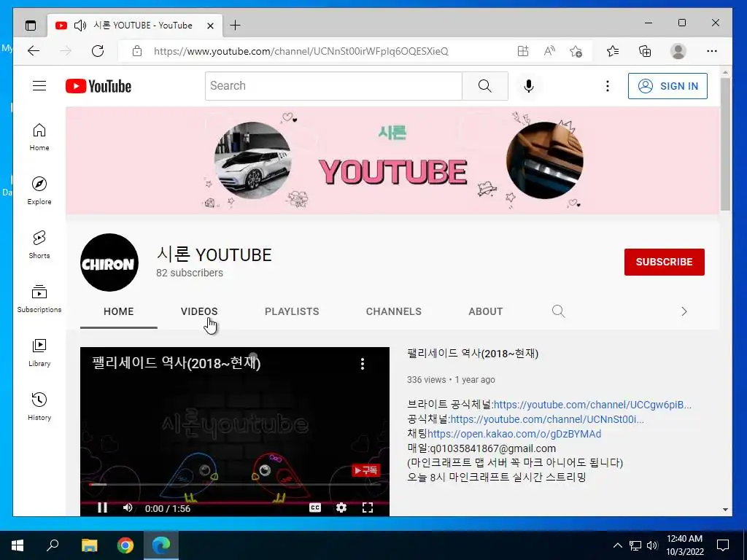Show more channel tabs with right chevron

(x=684, y=311)
